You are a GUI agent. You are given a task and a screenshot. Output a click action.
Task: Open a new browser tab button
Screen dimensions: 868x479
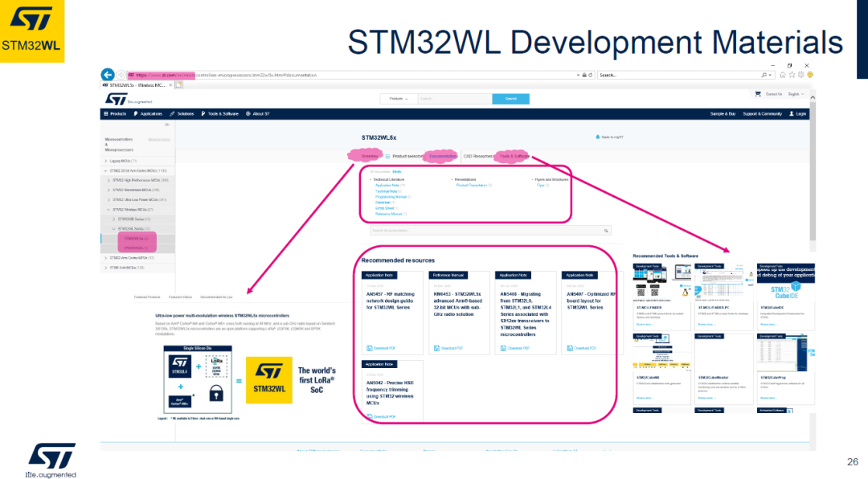point(179,85)
